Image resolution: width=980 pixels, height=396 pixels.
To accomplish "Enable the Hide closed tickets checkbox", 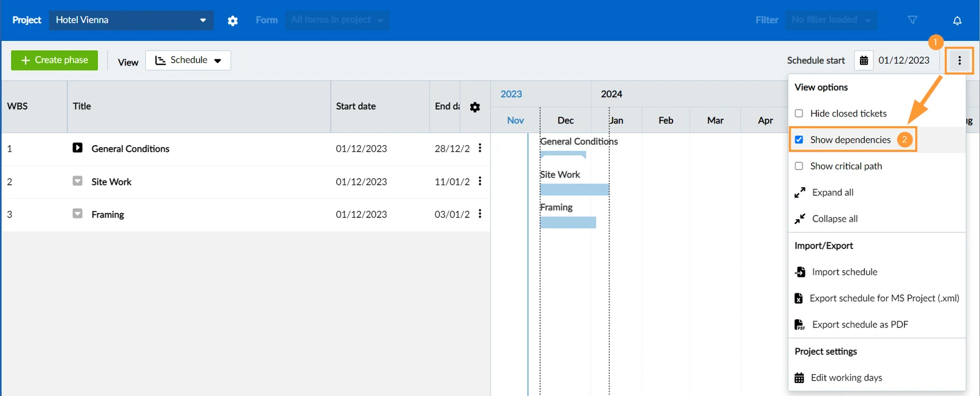I will pos(799,113).
